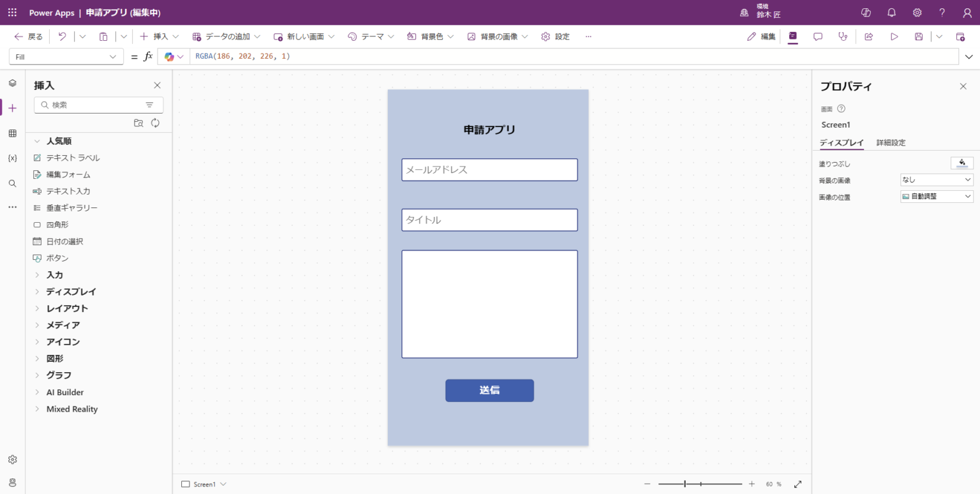The width and height of the screenshot is (980, 494).
Task: Open the Data panel using the table icon
Action: [11, 133]
